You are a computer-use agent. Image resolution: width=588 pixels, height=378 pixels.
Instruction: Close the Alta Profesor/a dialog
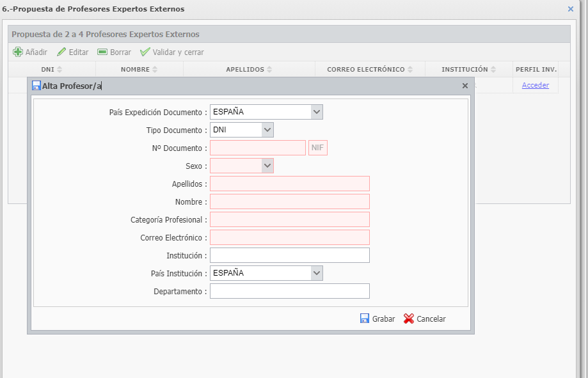click(x=465, y=86)
